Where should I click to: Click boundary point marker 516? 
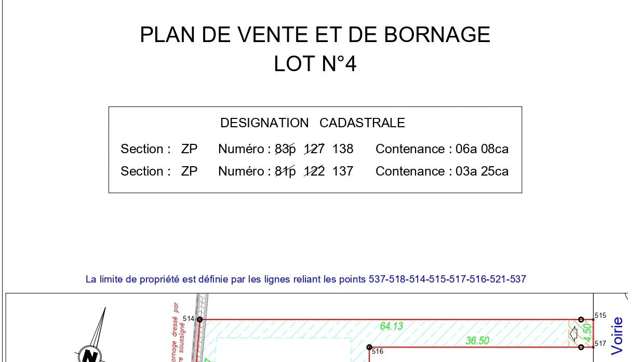(369, 347)
